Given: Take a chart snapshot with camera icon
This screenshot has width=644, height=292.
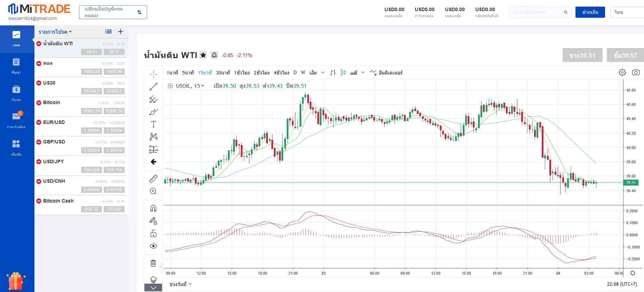Looking at the screenshot, I should 636,72.
